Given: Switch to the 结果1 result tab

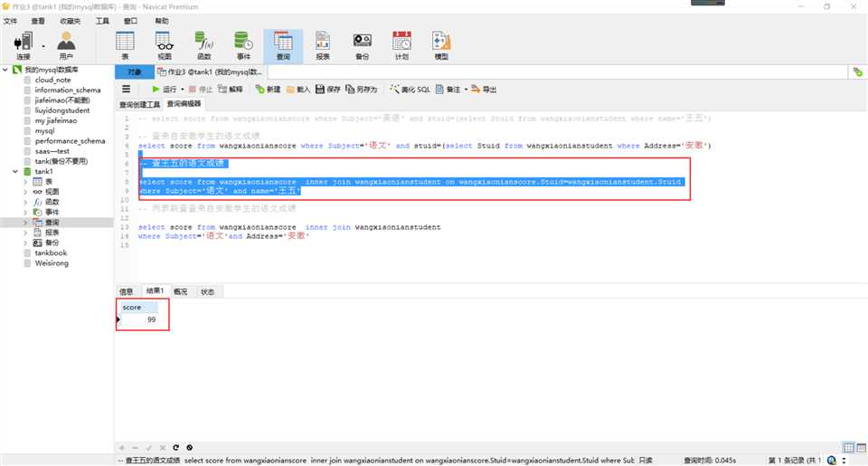Looking at the screenshot, I should click(155, 290).
